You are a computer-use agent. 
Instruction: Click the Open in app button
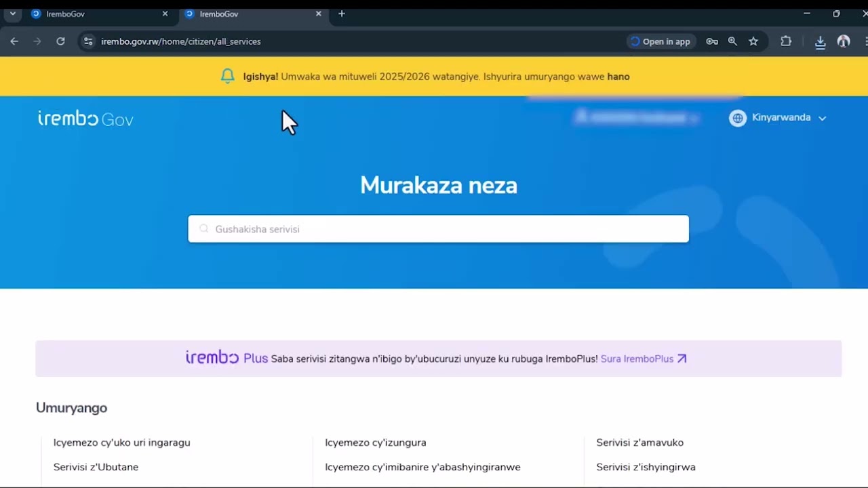point(660,41)
